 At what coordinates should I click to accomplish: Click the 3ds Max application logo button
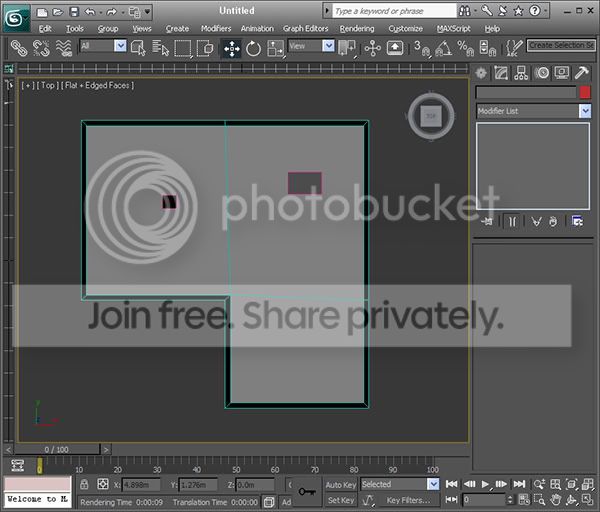coord(16,18)
